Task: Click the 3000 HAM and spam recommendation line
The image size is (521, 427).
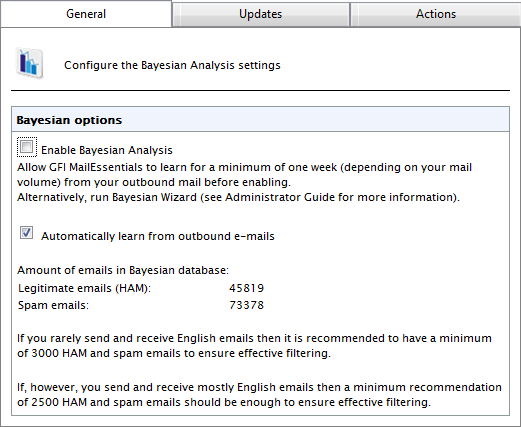Action: (174, 353)
